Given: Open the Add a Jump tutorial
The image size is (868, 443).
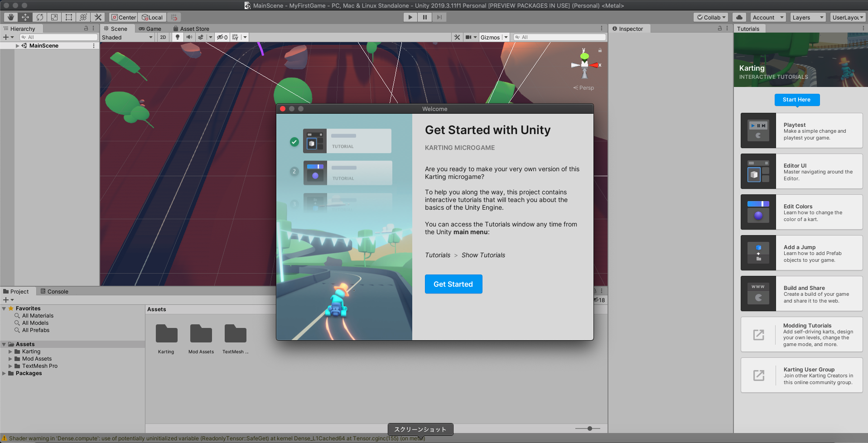Looking at the screenshot, I should tap(801, 253).
